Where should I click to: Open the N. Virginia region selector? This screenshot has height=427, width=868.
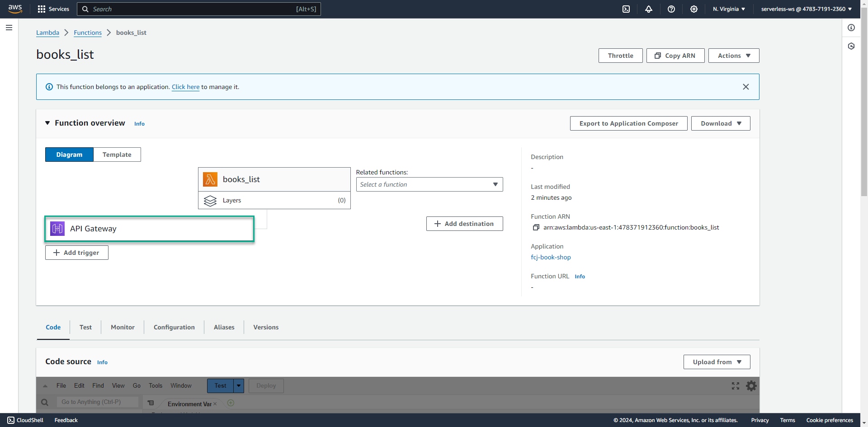coord(729,9)
